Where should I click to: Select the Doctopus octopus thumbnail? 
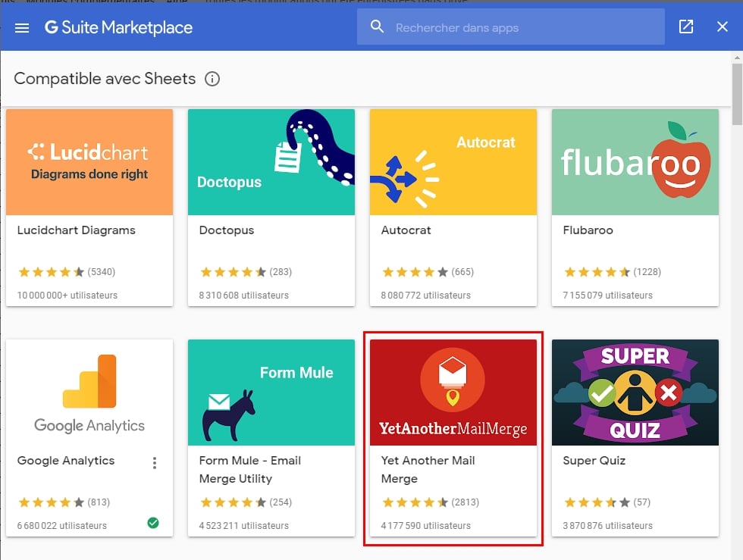coord(271,162)
